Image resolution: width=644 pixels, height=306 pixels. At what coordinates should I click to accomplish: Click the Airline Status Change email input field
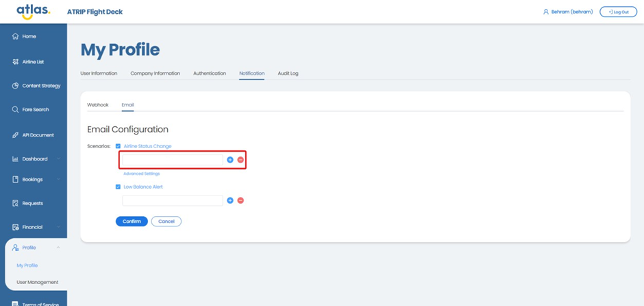pos(172,160)
